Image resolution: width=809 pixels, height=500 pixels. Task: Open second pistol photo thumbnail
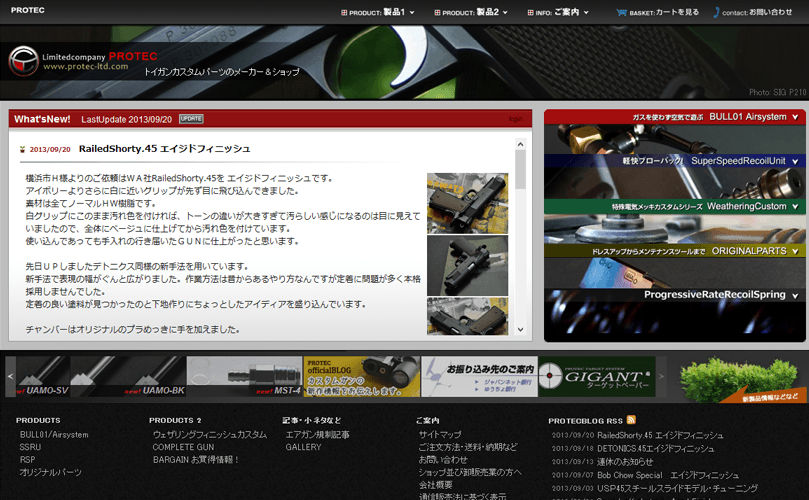tap(467, 265)
